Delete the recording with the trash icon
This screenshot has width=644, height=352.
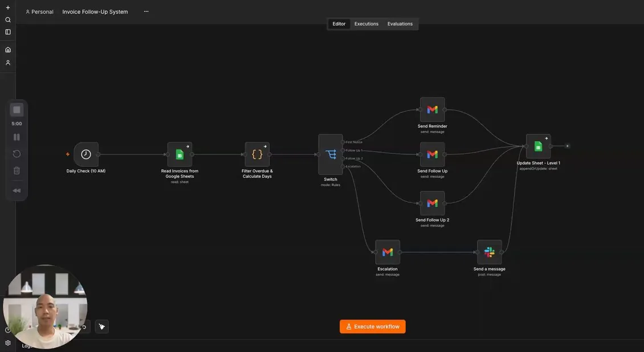(x=17, y=171)
